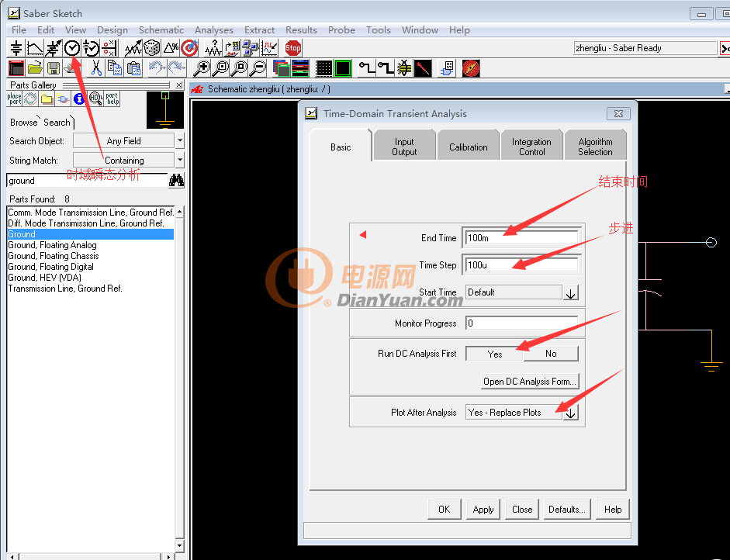Open the Start Time dropdown arrow
The width and height of the screenshot is (730, 560).
pos(571,293)
